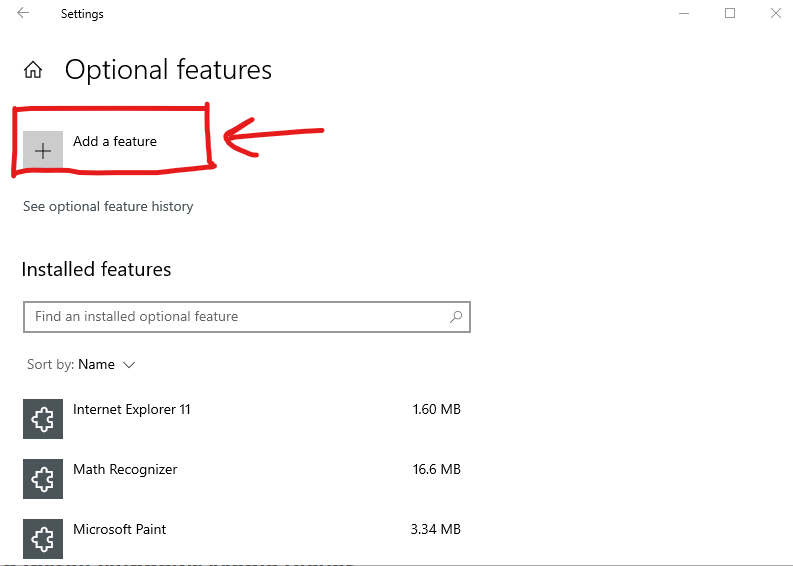Image resolution: width=793 pixels, height=566 pixels.
Task: Open Settings home via the house icon
Action: coord(33,70)
